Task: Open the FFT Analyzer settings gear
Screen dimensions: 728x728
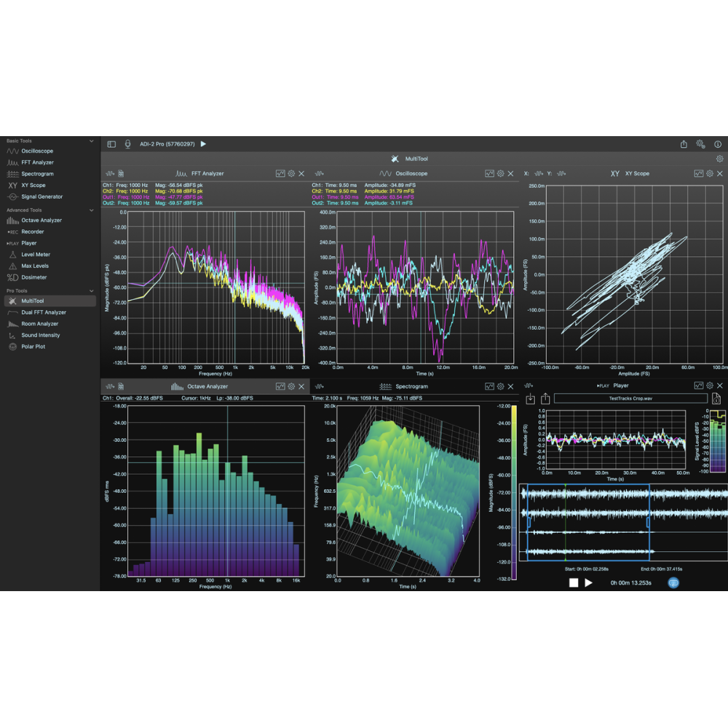Action: [x=291, y=173]
